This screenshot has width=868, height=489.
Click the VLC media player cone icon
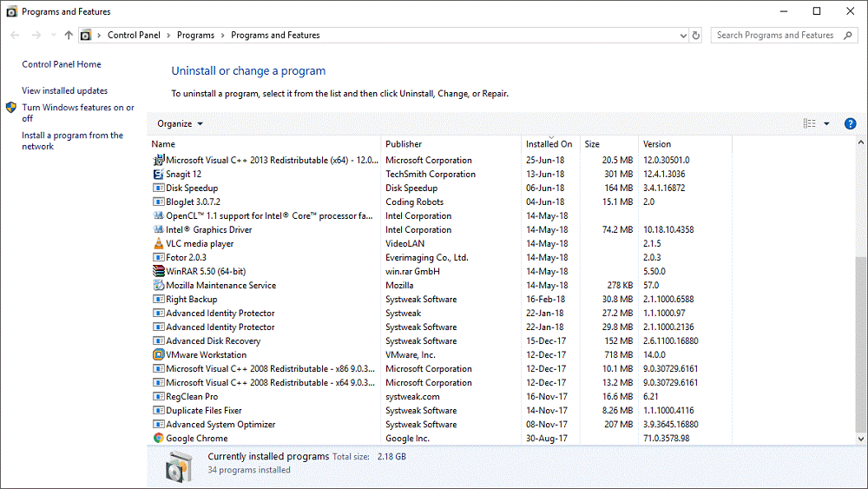point(158,244)
